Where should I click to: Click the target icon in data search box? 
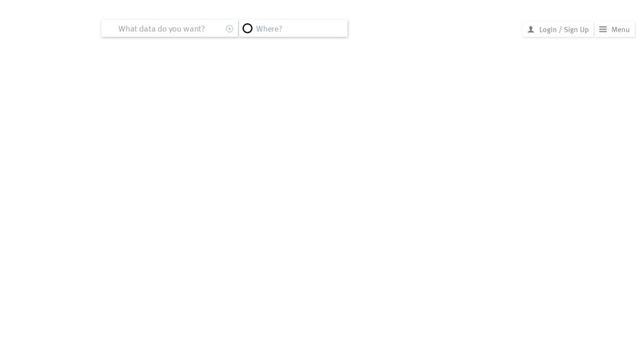pos(229,29)
